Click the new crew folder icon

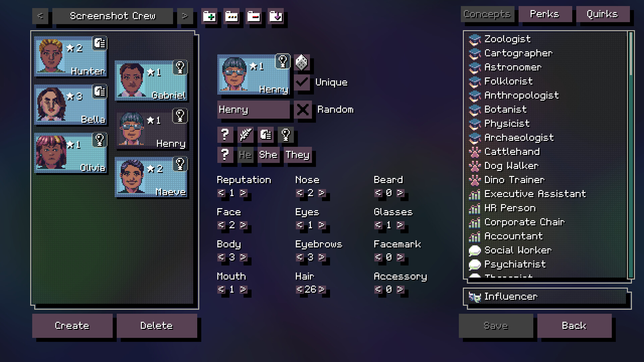pos(210,17)
